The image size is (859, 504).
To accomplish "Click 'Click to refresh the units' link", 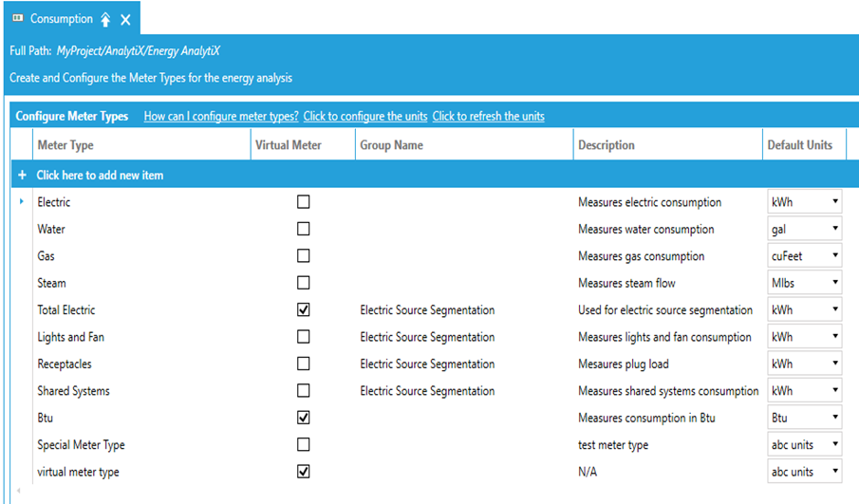I will point(488,117).
